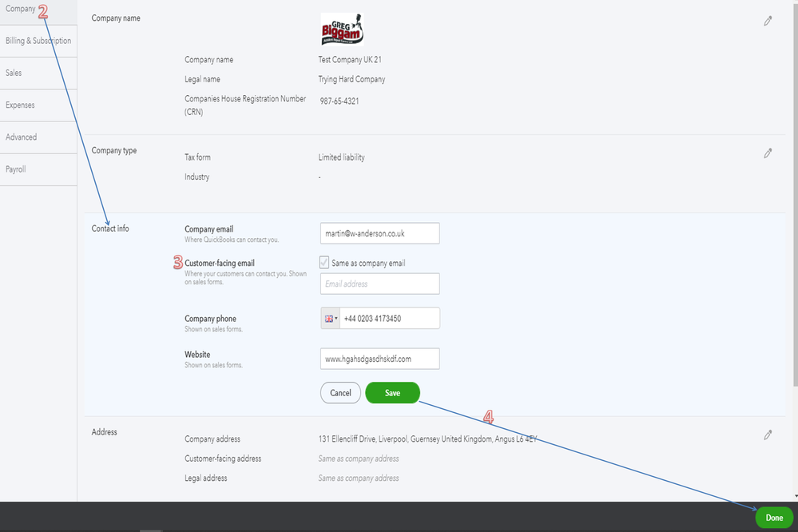Focus the Company email input field
Image resolution: width=798 pixels, height=532 pixels.
click(379, 233)
